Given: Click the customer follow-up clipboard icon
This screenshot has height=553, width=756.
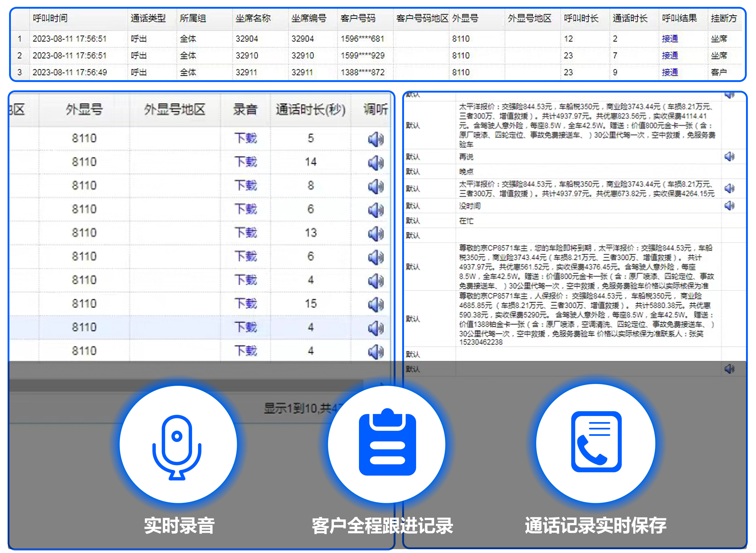Looking at the screenshot, I should tap(387, 444).
